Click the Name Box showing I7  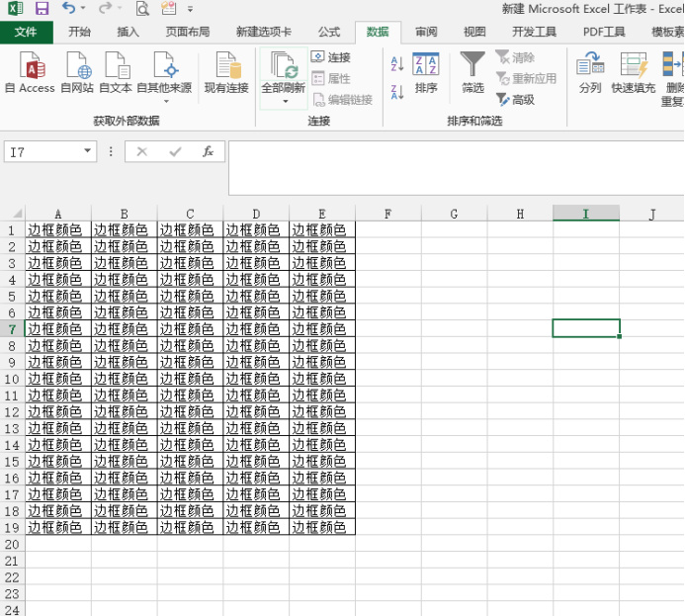tap(43, 151)
